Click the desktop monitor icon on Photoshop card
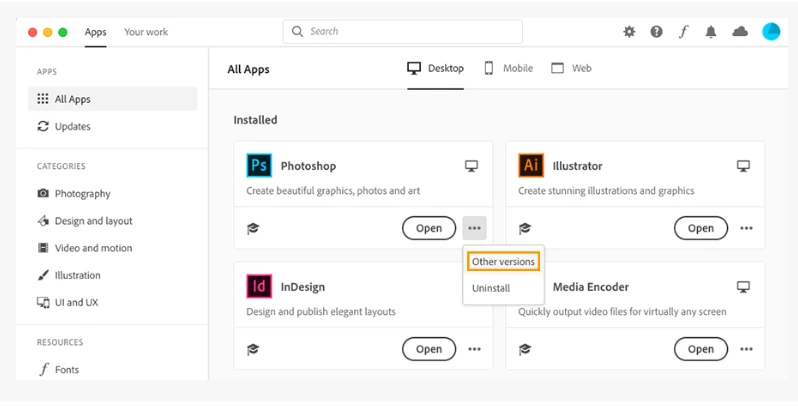Viewport: 798px width, 406px height. coord(471,166)
